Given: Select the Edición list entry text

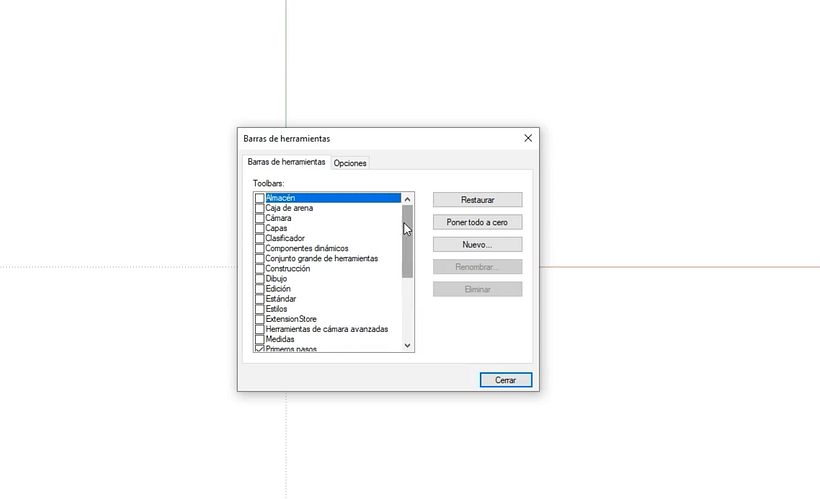Looking at the screenshot, I should tap(278, 289).
